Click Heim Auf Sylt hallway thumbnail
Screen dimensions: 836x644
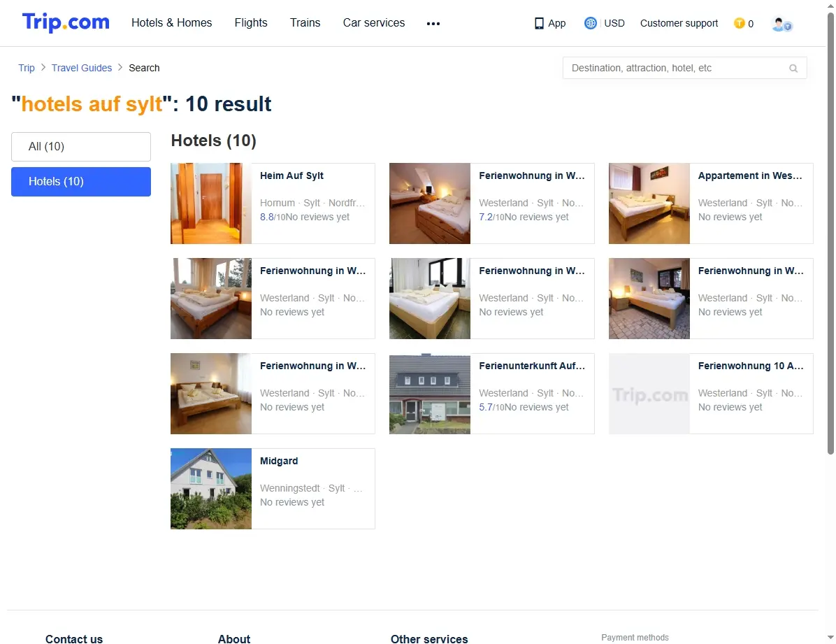click(210, 203)
